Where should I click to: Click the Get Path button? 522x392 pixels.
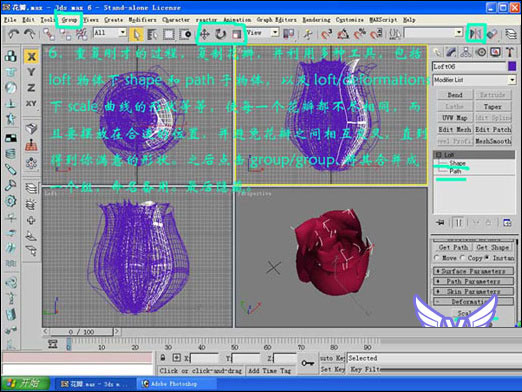click(453, 247)
